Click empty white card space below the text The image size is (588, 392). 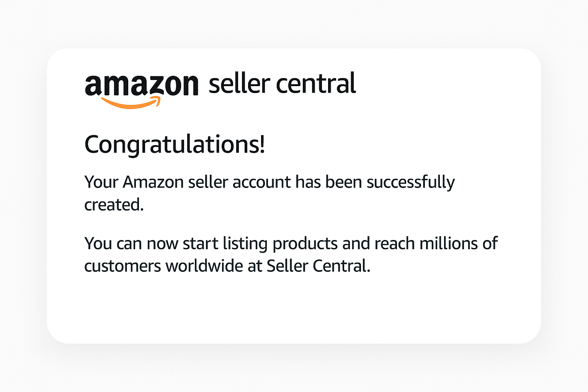pos(294,310)
